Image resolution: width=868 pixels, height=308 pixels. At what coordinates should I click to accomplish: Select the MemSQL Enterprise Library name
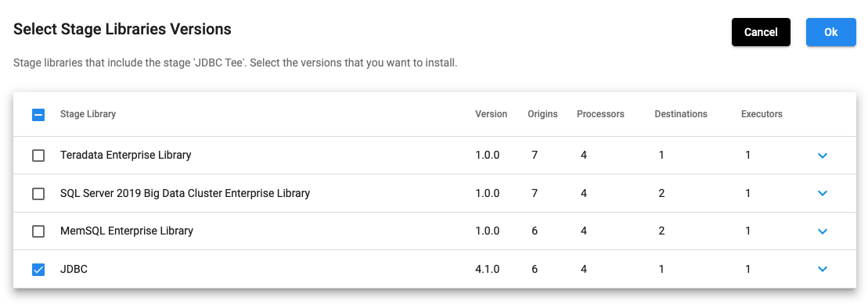click(x=127, y=231)
